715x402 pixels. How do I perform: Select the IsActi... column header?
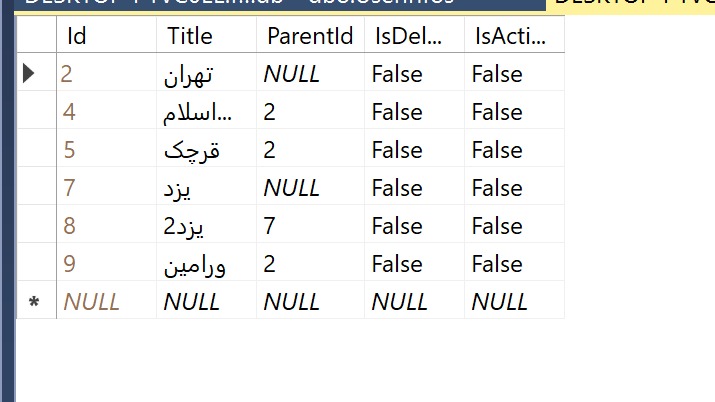click(514, 35)
